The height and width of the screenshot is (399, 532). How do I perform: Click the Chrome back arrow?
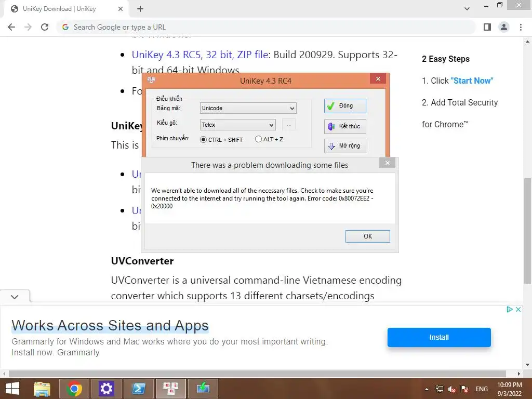[x=11, y=27]
